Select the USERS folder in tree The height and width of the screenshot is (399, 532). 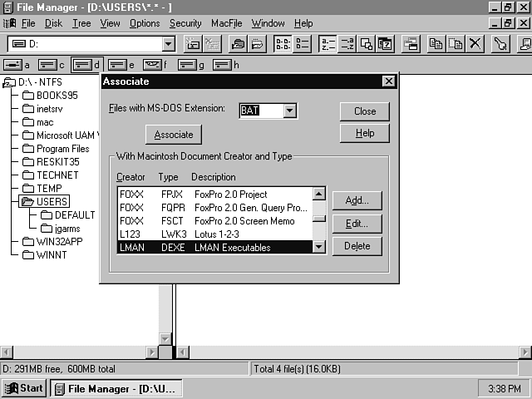click(52, 201)
